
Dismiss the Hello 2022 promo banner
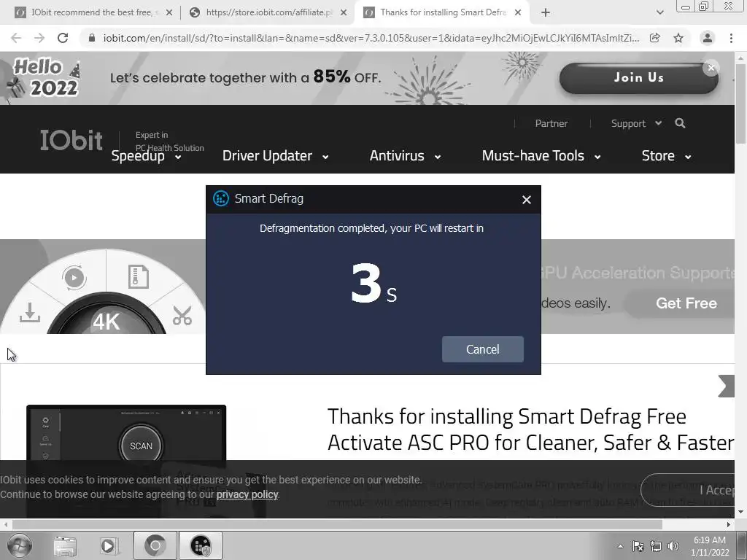(x=711, y=68)
